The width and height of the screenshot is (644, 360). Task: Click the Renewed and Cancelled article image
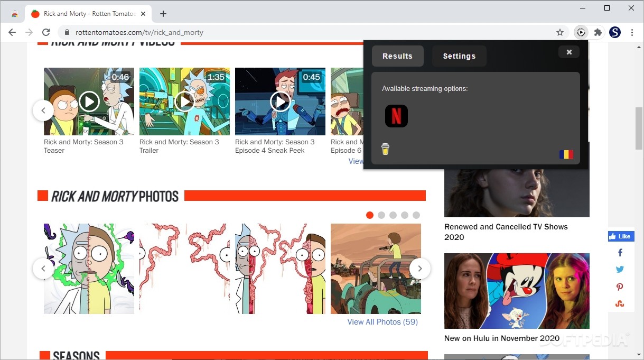point(517,193)
